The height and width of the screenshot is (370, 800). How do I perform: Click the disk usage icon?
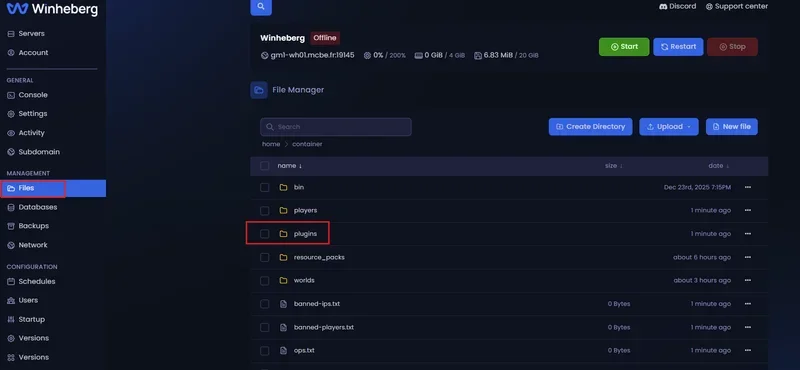(478, 55)
